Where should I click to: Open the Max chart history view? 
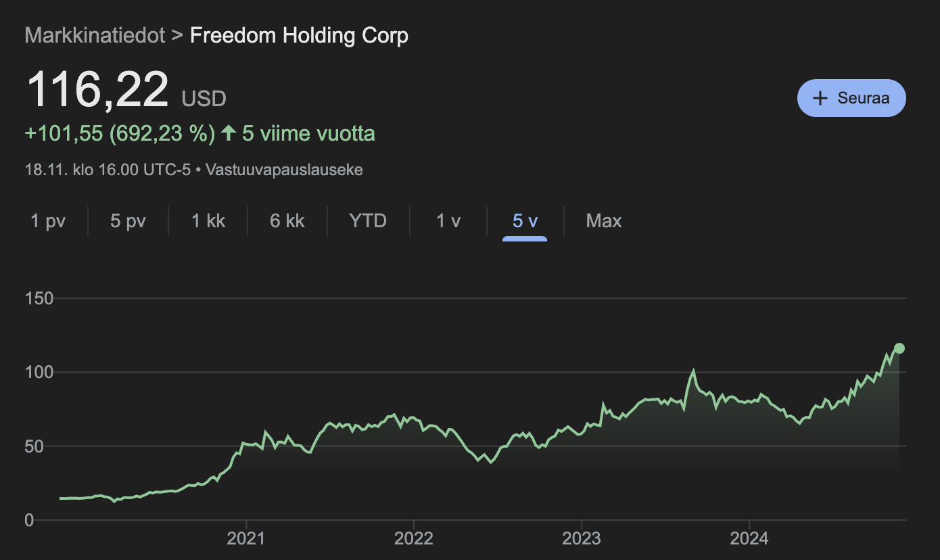point(604,220)
